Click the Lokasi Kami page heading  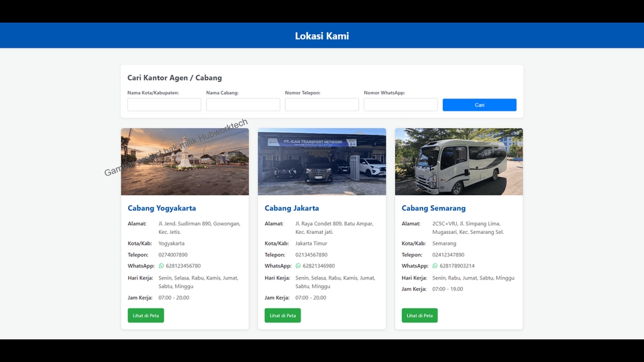322,36
